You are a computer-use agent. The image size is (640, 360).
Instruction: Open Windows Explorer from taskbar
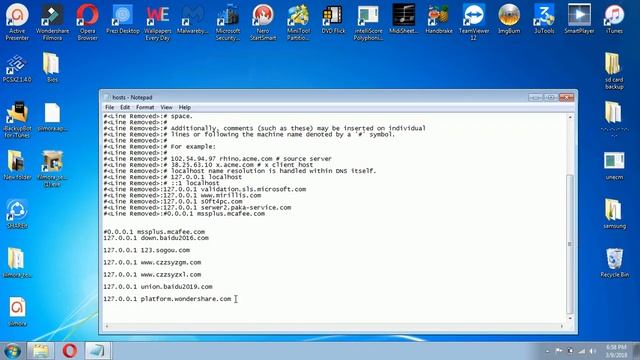pyautogui.click(x=40, y=351)
